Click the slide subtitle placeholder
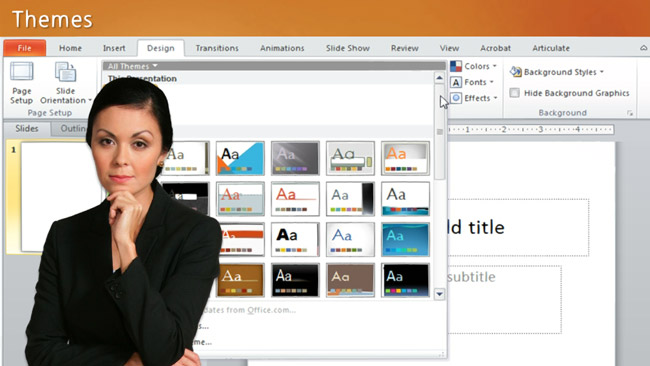650x366 pixels. click(504, 299)
